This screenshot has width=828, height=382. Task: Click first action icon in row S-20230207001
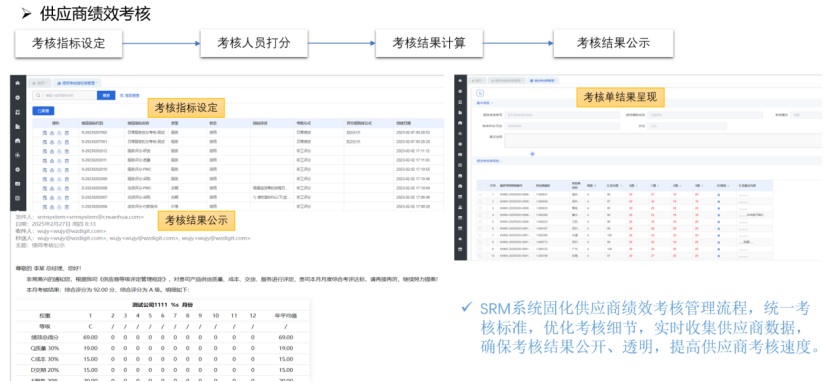[x=45, y=141]
